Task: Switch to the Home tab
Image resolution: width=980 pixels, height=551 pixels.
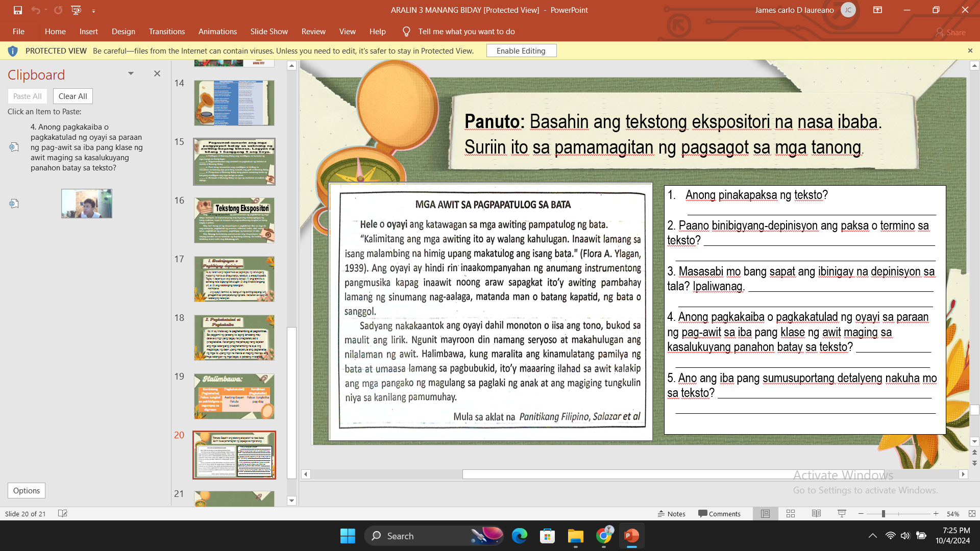Action: 55,32
